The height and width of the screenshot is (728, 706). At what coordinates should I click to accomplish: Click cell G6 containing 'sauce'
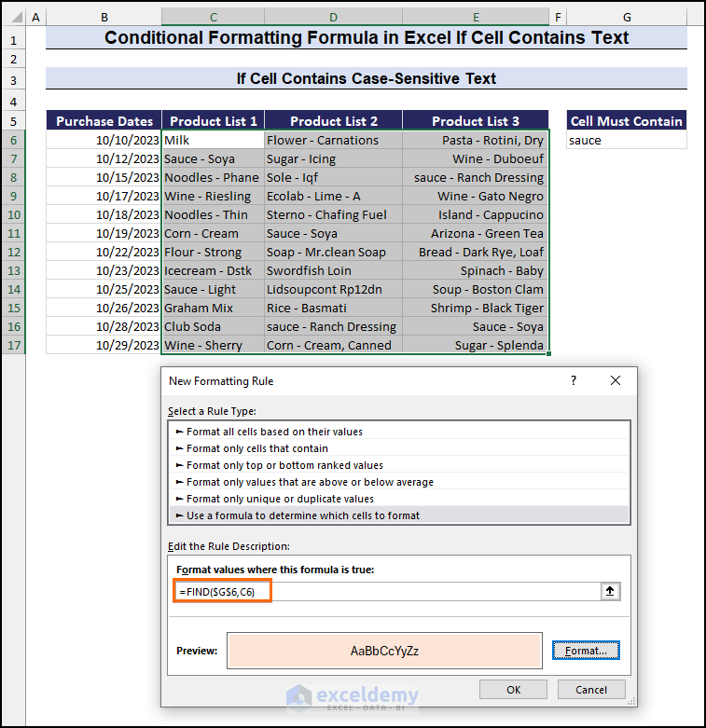[627, 140]
